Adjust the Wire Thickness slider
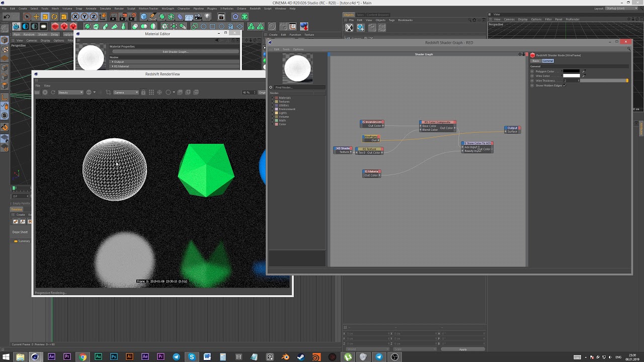Image resolution: width=644 pixels, height=362 pixels. (604, 80)
